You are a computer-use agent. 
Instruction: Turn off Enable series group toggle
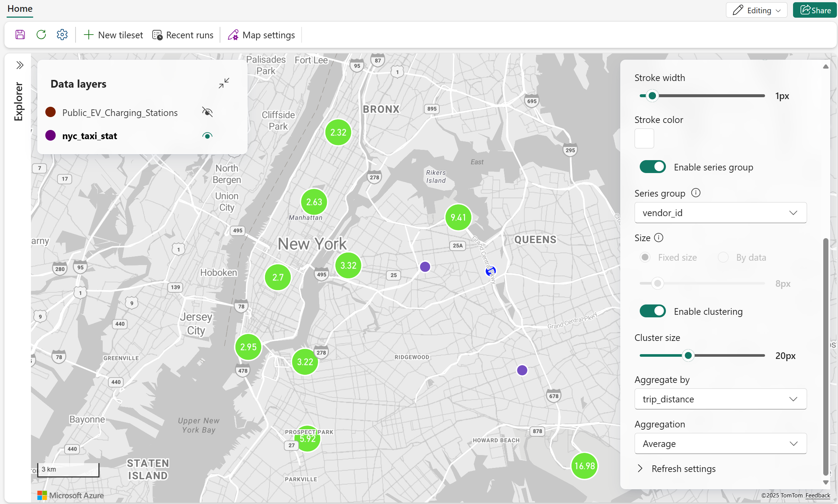pos(653,167)
